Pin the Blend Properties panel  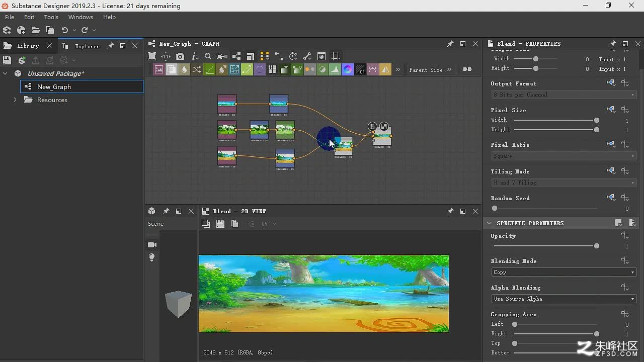tap(612, 44)
